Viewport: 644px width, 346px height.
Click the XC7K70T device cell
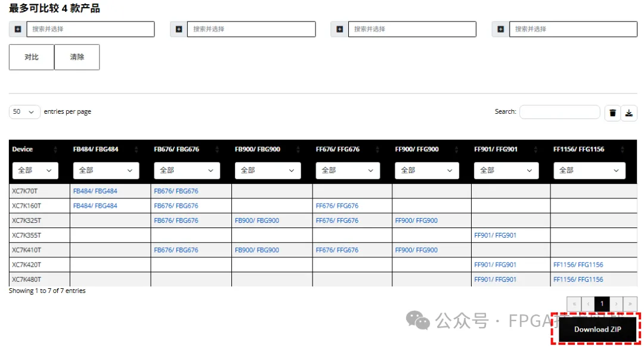(x=39, y=191)
